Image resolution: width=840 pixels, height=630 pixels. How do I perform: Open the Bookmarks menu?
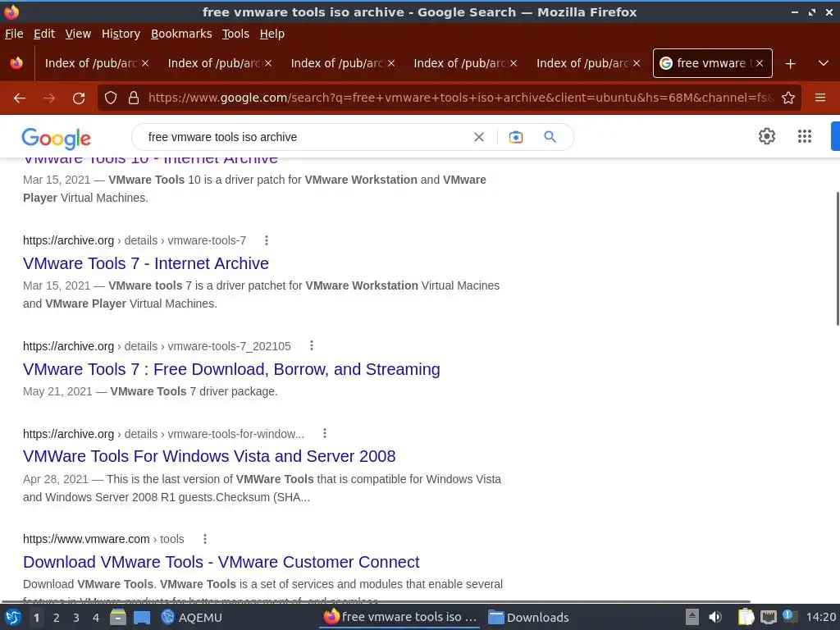click(181, 34)
